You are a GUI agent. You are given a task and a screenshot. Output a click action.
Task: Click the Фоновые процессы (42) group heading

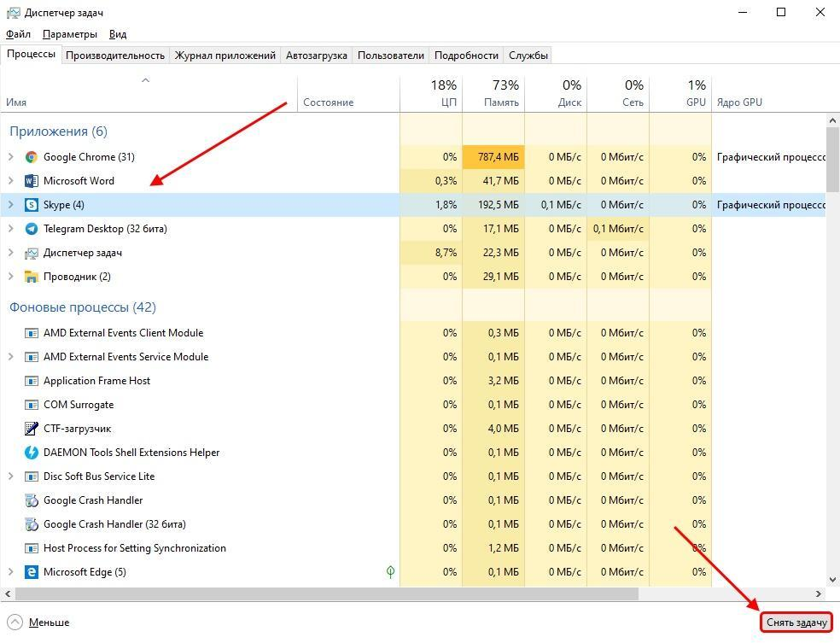pos(83,307)
